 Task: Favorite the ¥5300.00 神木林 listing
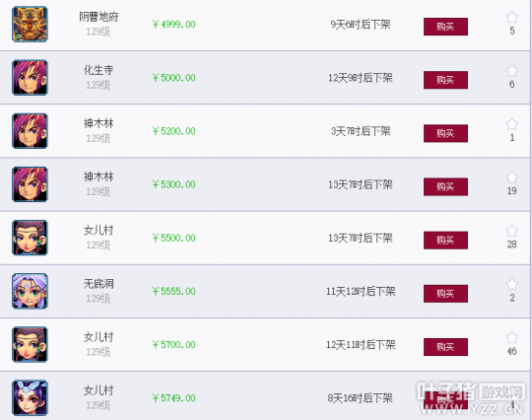point(511,177)
